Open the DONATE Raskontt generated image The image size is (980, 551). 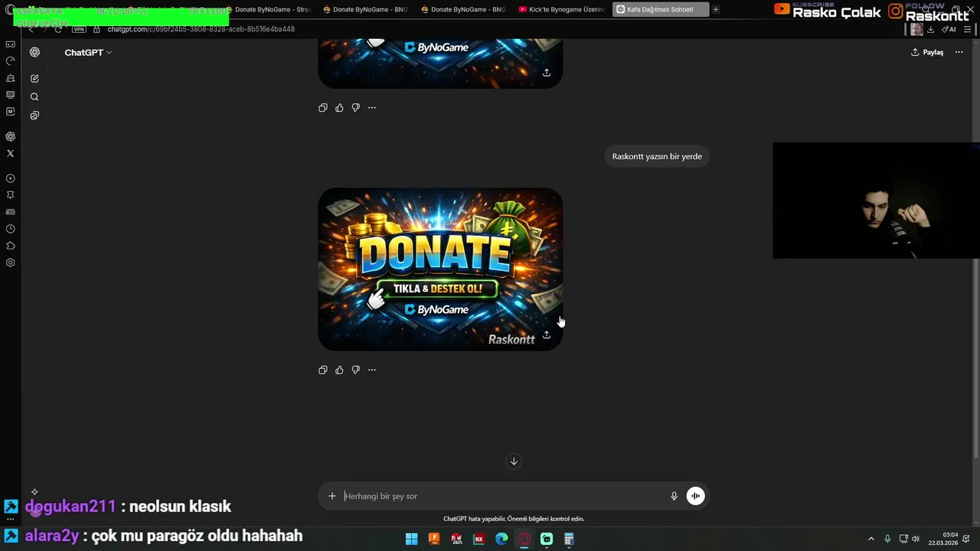(x=440, y=269)
